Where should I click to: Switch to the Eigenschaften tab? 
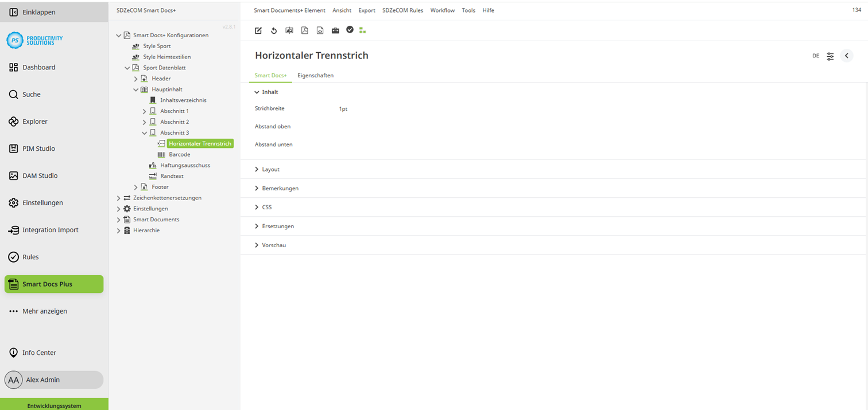click(x=315, y=75)
